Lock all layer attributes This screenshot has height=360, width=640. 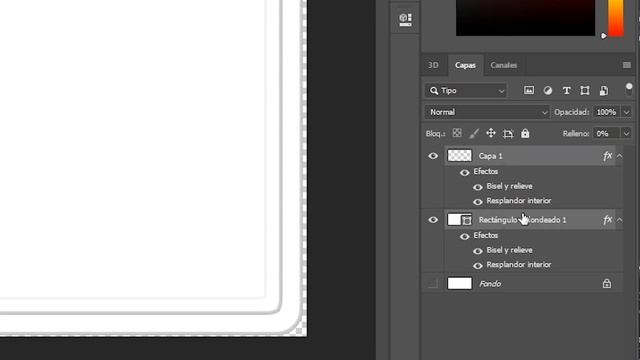[x=525, y=133]
